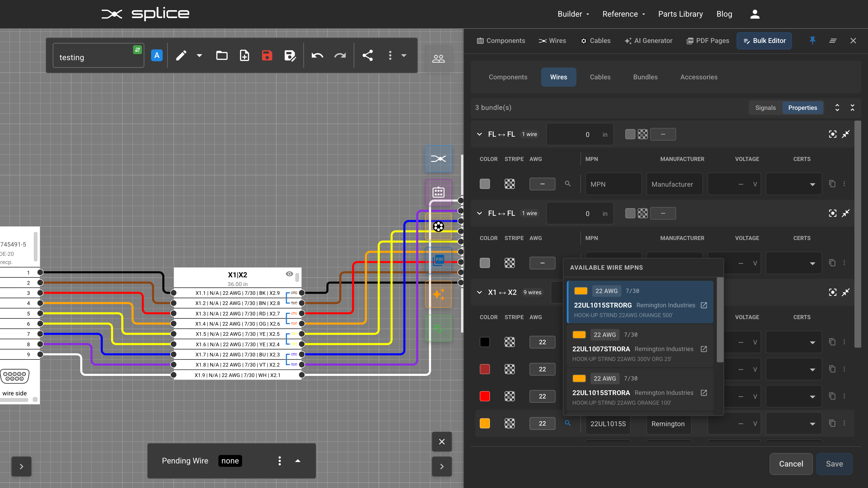
Task: Toggle visibility of connector X1|X2
Action: [289, 274]
